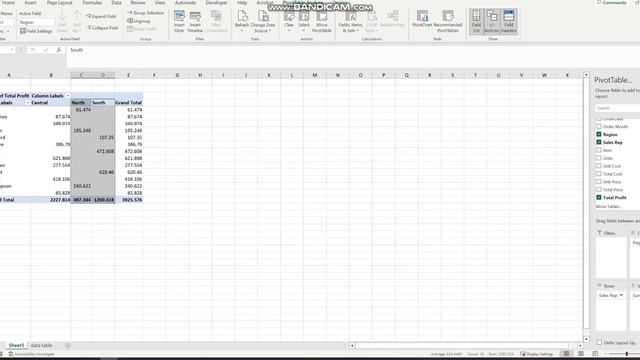Click Accessibility Investigate in status bar
The width and height of the screenshot is (640, 360).
(31, 354)
